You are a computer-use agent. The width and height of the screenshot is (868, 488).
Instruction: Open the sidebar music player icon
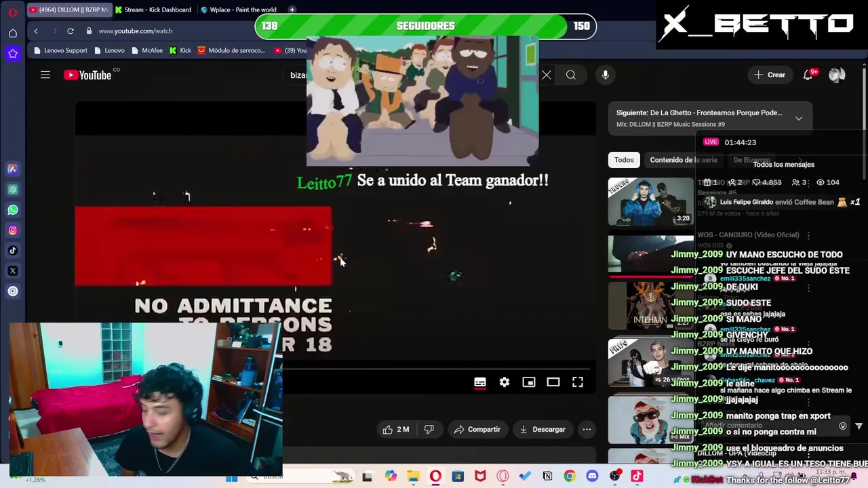(x=13, y=291)
